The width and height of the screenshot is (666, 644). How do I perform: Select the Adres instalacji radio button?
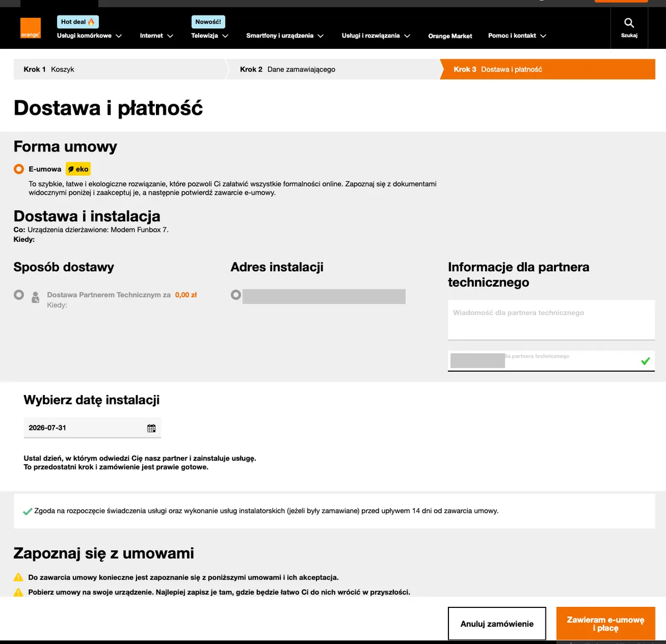(x=236, y=295)
